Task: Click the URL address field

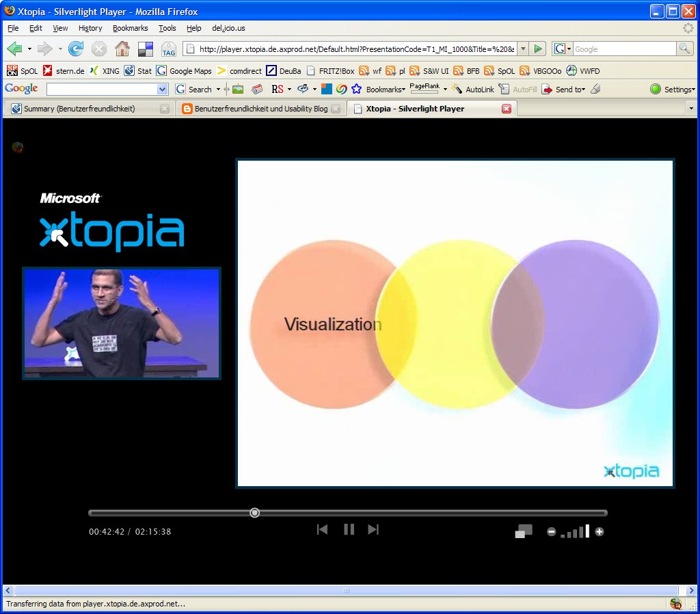Action: click(355, 49)
